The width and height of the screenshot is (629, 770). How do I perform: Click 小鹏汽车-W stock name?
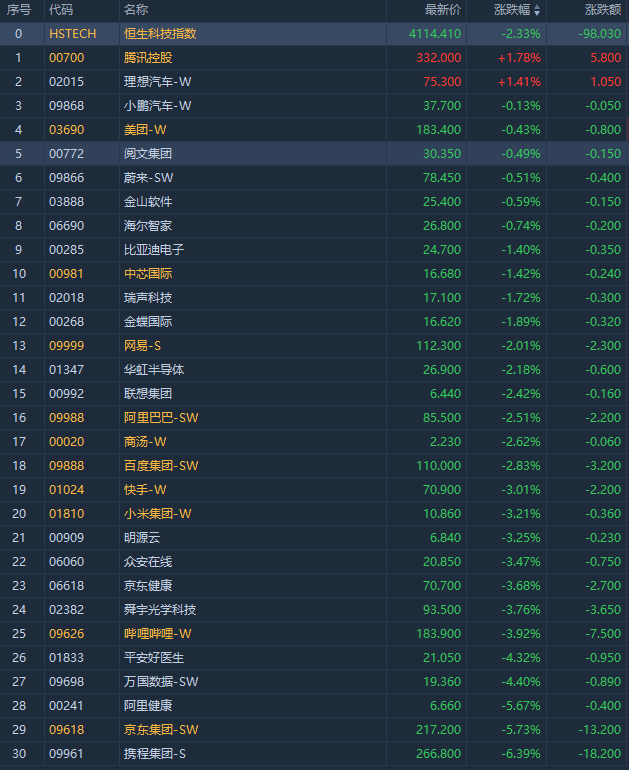pyautogui.click(x=157, y=106)
